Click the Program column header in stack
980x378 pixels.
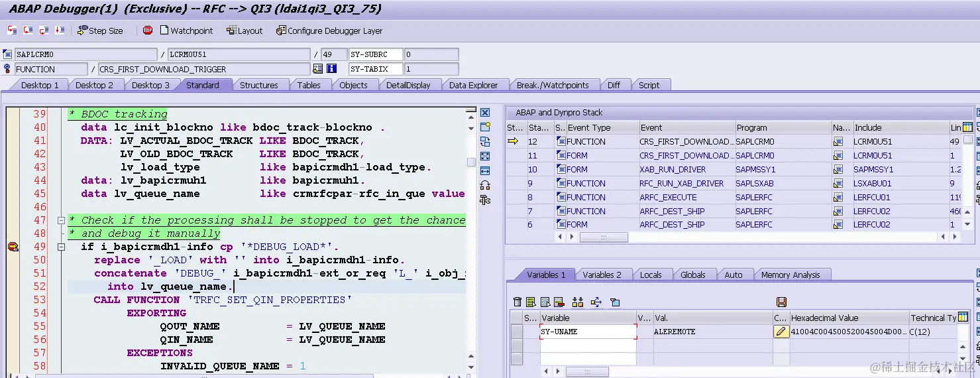click(x=783, y=127)
